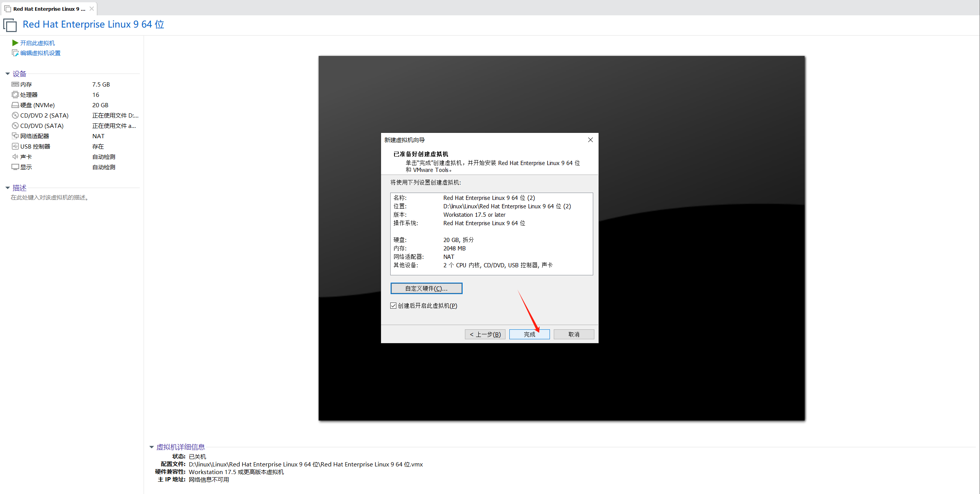Select the 20 GB hard disk value in devices
The height and width of the screenshot is (494, 980).
100,105
